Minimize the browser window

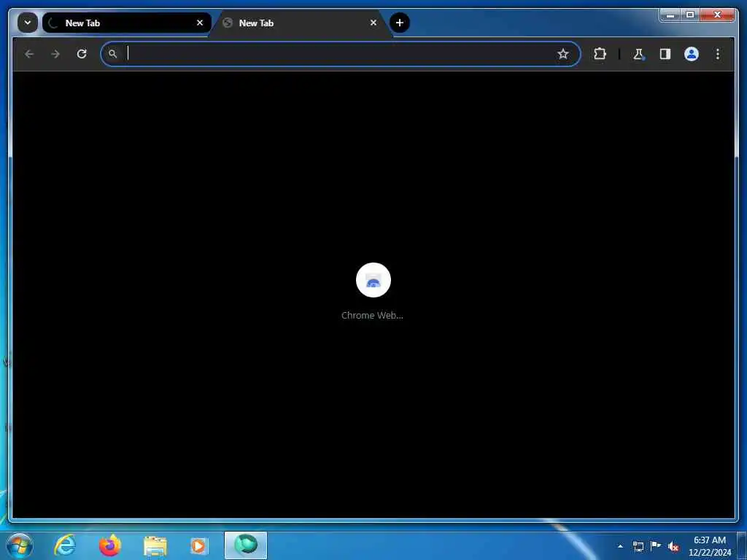[x=670, y=15]
